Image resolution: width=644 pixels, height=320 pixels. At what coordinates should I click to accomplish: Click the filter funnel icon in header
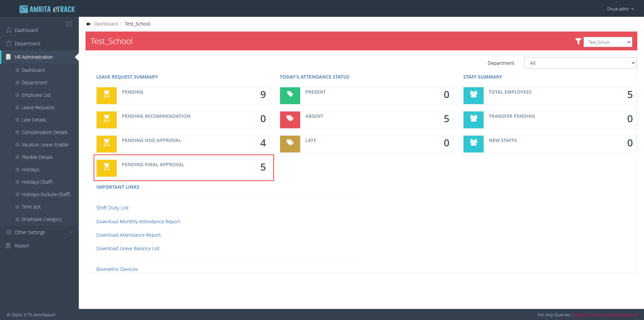point(578,41)
